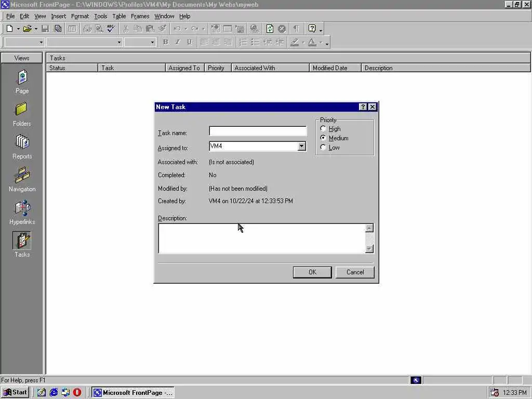Toggle Bold formatting button
Image resolution: width=532 pixels, height=399 pixels.
pyautogui.click(x=166, y=42)
